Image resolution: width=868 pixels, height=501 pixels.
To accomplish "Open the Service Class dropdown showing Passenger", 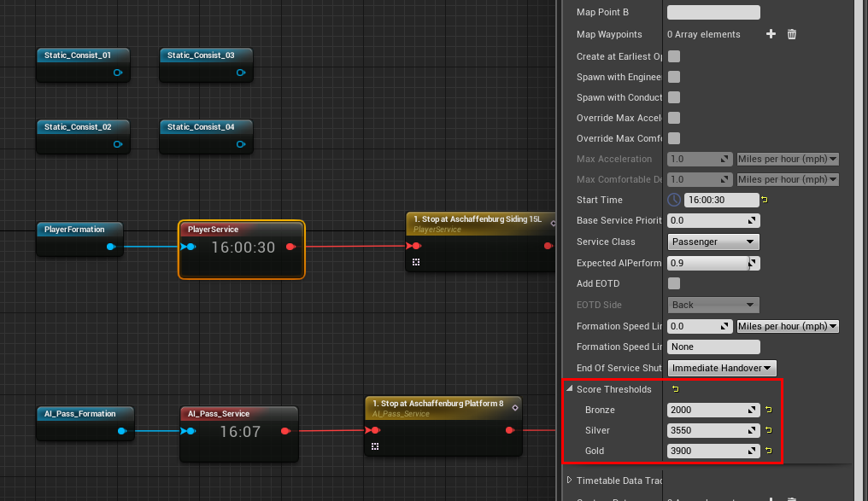I will (x=713, y=242).
